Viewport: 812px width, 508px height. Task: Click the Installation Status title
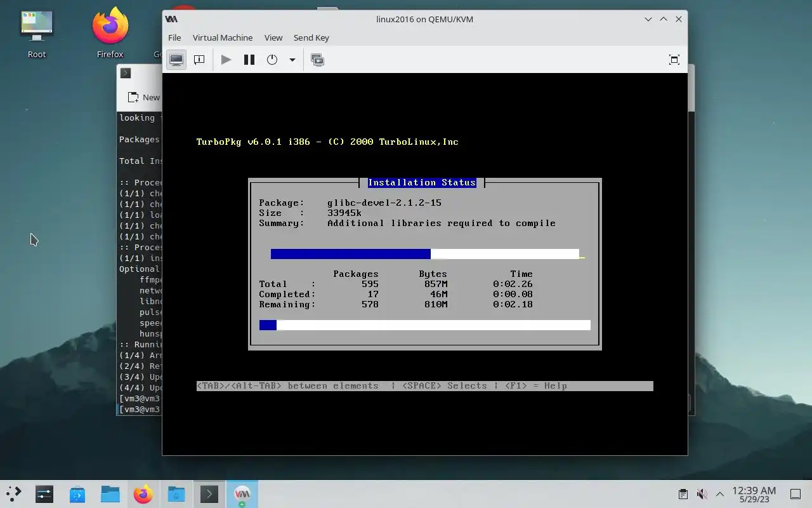point(422,182)
